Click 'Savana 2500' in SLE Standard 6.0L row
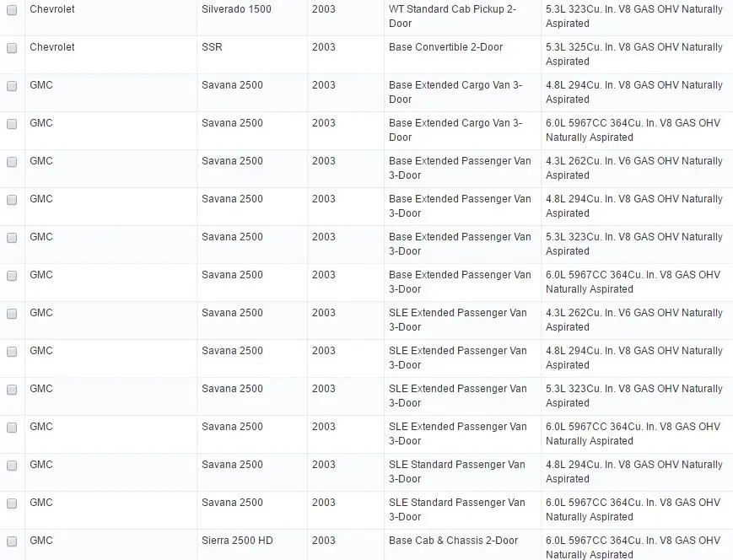Screen dimensions: 733x560 232,503
